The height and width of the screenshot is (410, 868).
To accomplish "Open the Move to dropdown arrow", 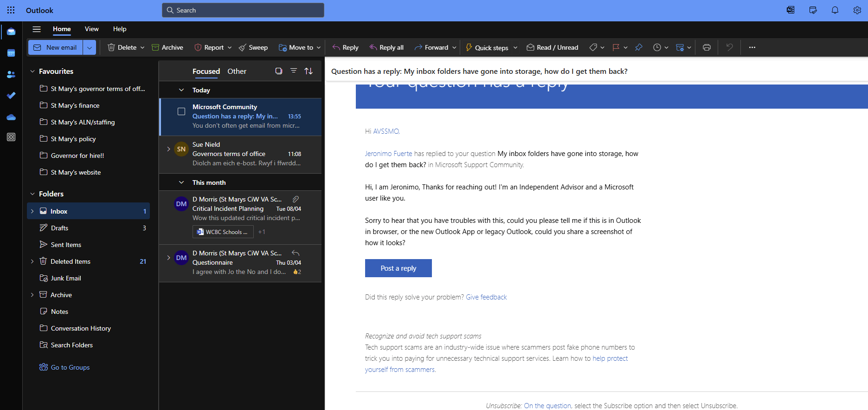I will pos(319,47).
